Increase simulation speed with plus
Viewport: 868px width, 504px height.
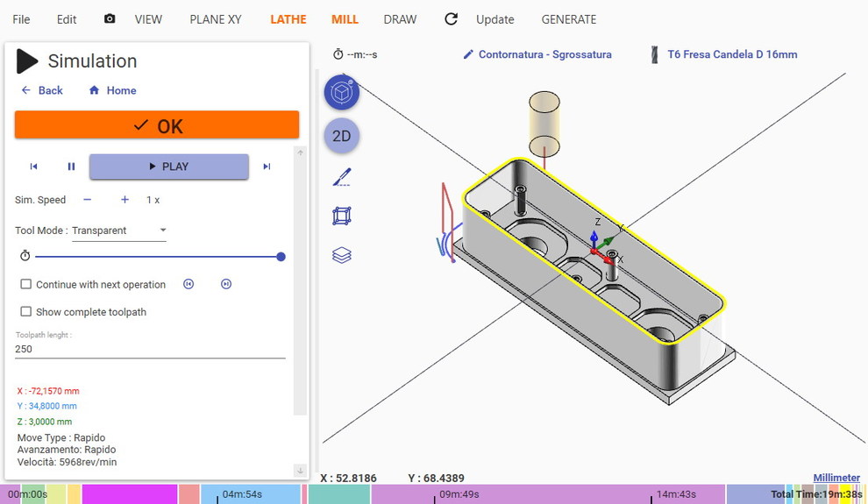[x=125, y=200]
